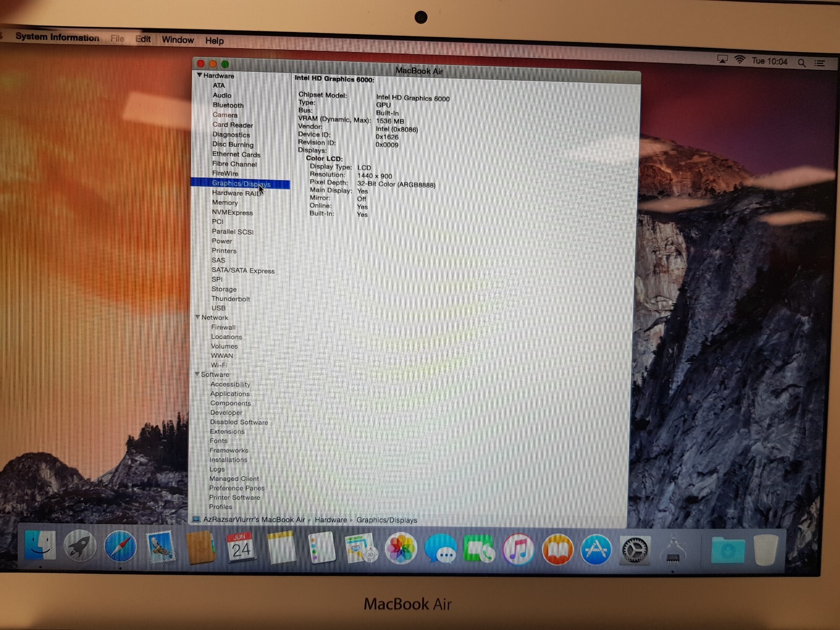Select Audio in sidebar
The width and height of the screenshot is (840, 630).
(x=222, y=95)
